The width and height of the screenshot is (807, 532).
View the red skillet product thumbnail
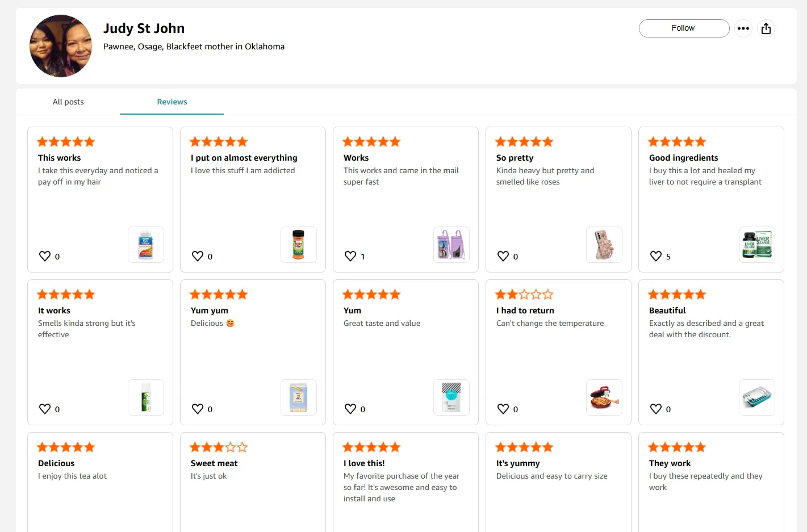(x=604, y=397)
